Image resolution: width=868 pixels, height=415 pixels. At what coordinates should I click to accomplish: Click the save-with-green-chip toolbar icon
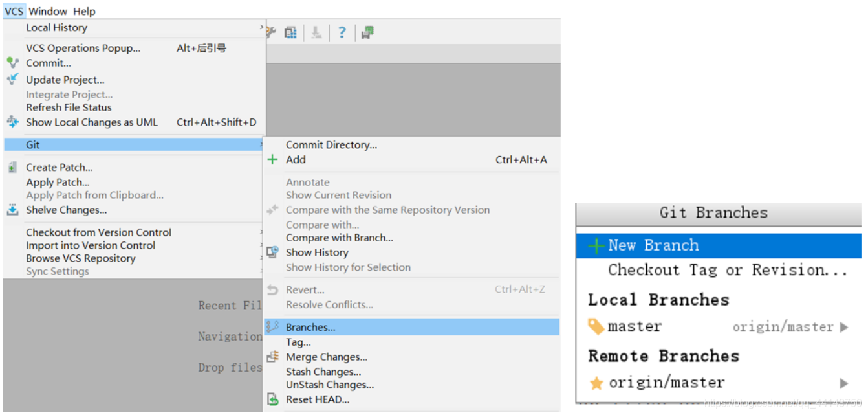point(367,32)
